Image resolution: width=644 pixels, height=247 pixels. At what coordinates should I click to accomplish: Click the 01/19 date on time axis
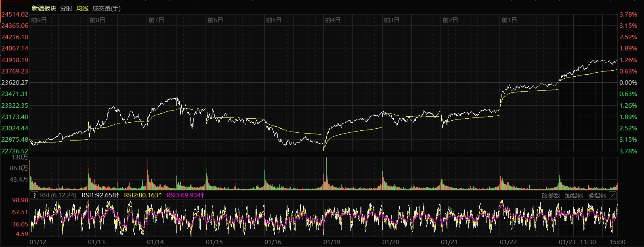tap(332, 242)
